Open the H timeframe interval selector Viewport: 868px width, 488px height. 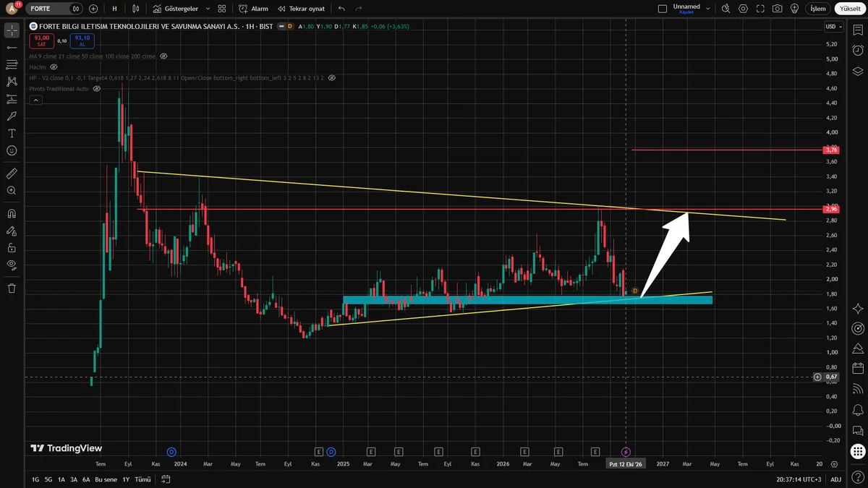tap(115, 9)
